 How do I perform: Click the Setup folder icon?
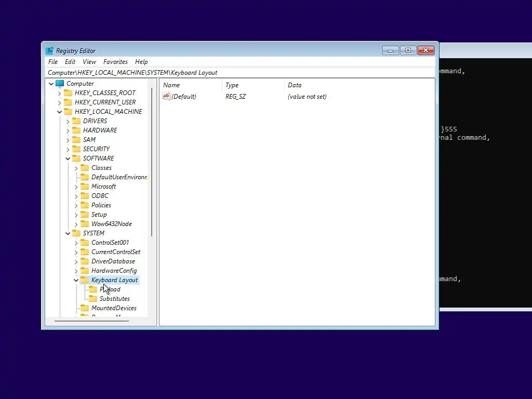coord(85,215)
